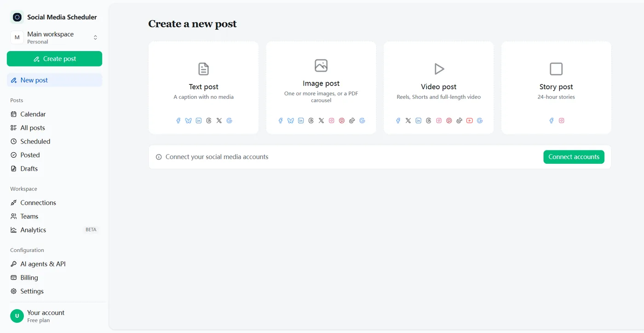Click the Image post picture icon
This screenshot has height=333, width=644.
click(321, 65)
